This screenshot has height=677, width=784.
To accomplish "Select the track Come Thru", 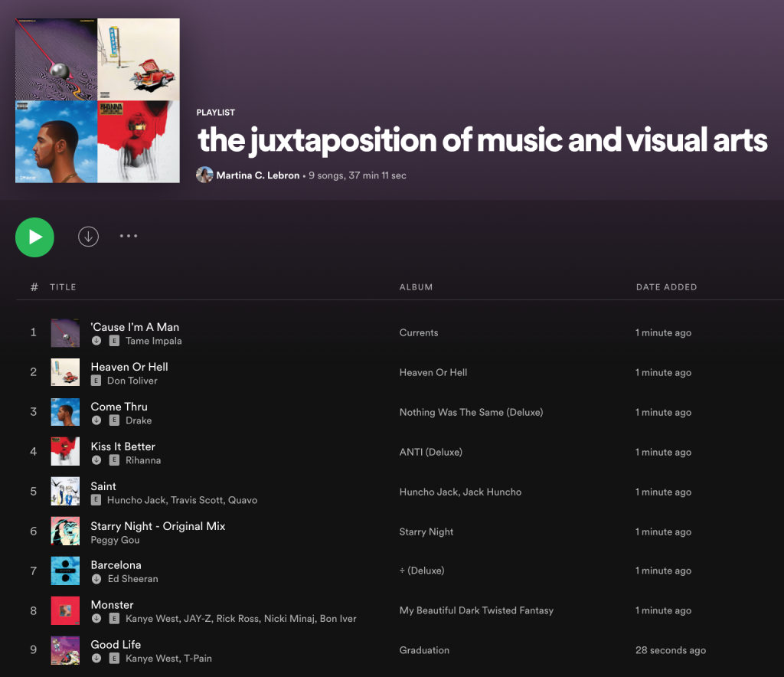I will pyautogui.click(x=119, y=407).
